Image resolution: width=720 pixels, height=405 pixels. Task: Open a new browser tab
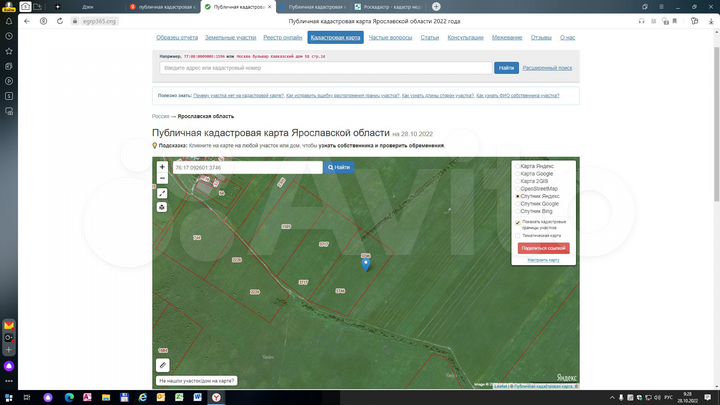[x=436, y=6]
